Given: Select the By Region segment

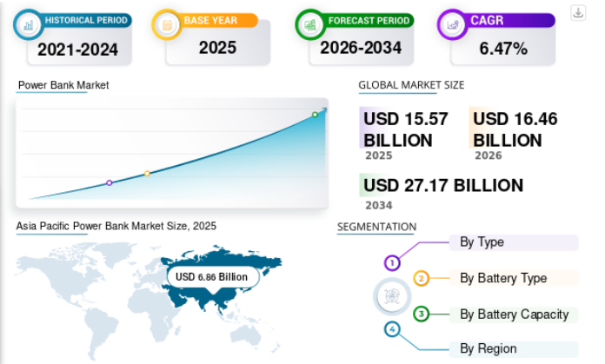Looking at the screenshot, I should point(514,348).
